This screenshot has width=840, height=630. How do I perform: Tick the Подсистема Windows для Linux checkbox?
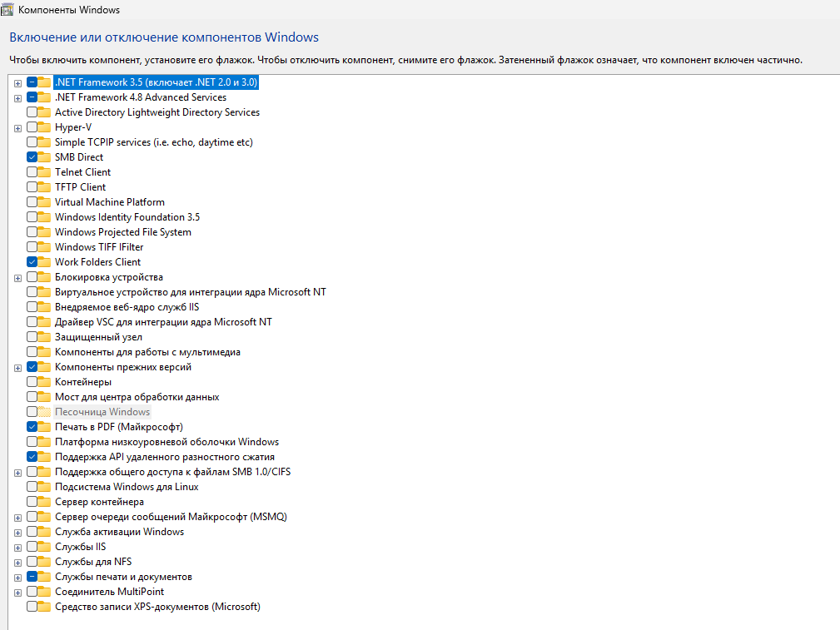32,487
